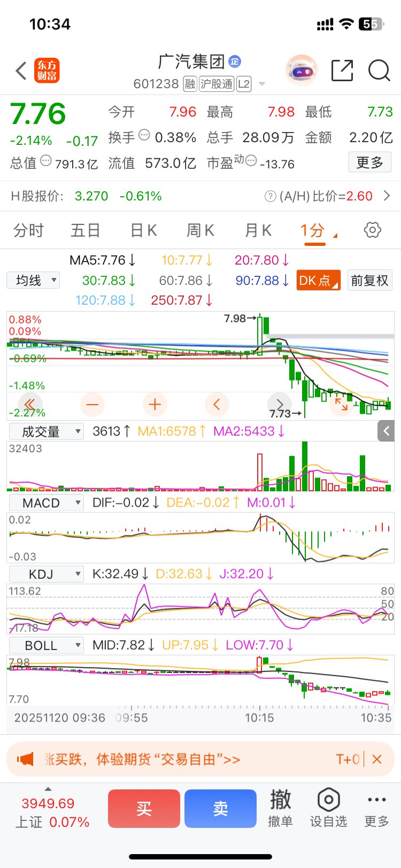Open chart settings gear icon
This screenshot has height=868, width=401.
click(372, 230)
